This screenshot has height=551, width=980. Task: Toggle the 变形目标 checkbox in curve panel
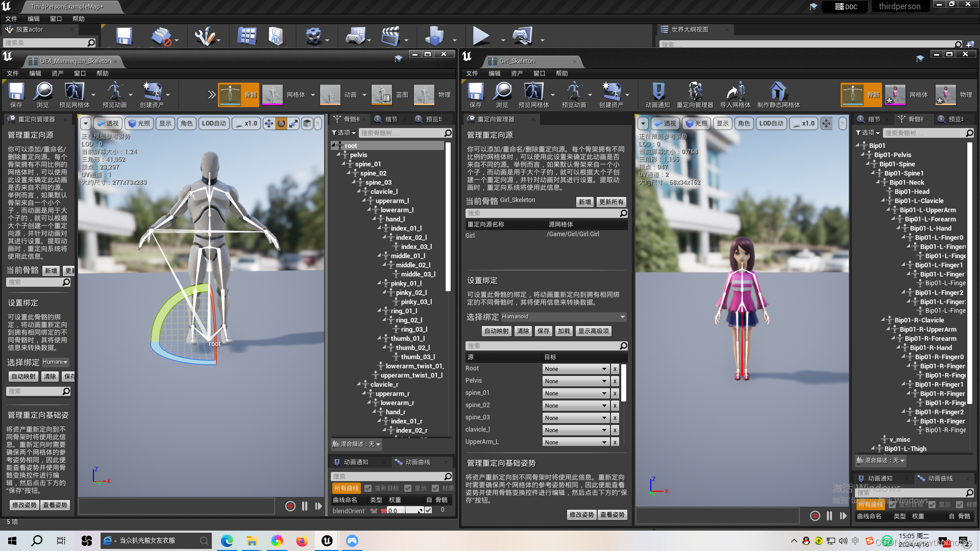tap(368, 488)
